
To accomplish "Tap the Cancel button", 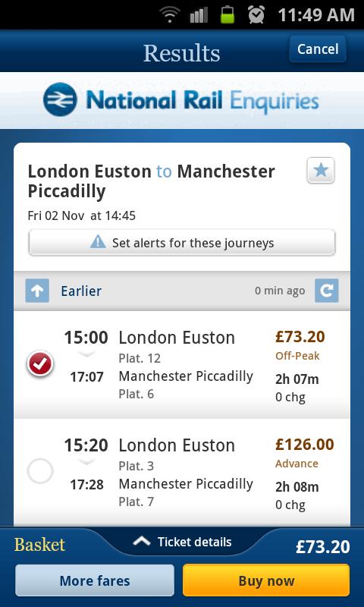I will [x=318, y=49].
